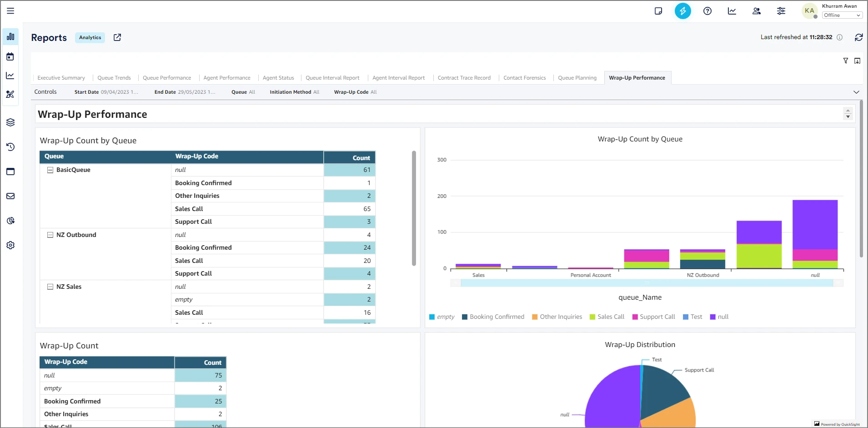Screen dimensions: 868x428
Task: Click the Analytics badge button
Action: (x=90, y=38)
